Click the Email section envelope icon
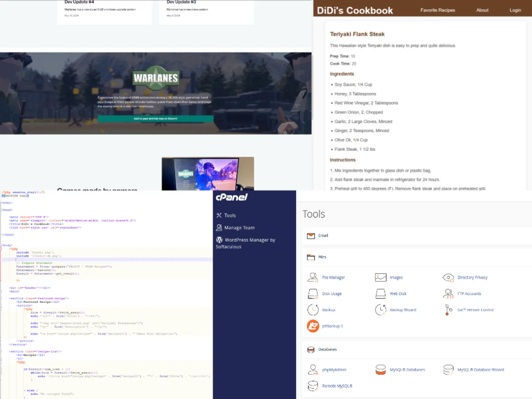 [311, 236]
